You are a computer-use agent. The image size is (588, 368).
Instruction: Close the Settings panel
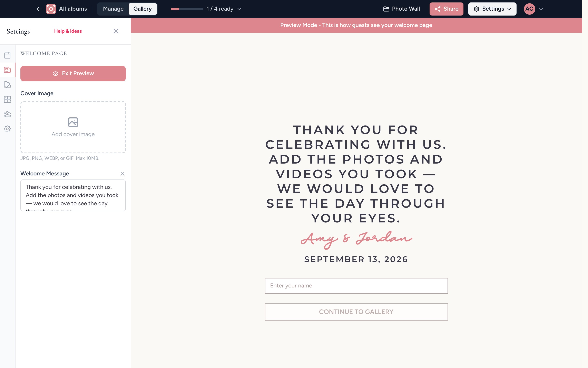(x=116, y=31)
